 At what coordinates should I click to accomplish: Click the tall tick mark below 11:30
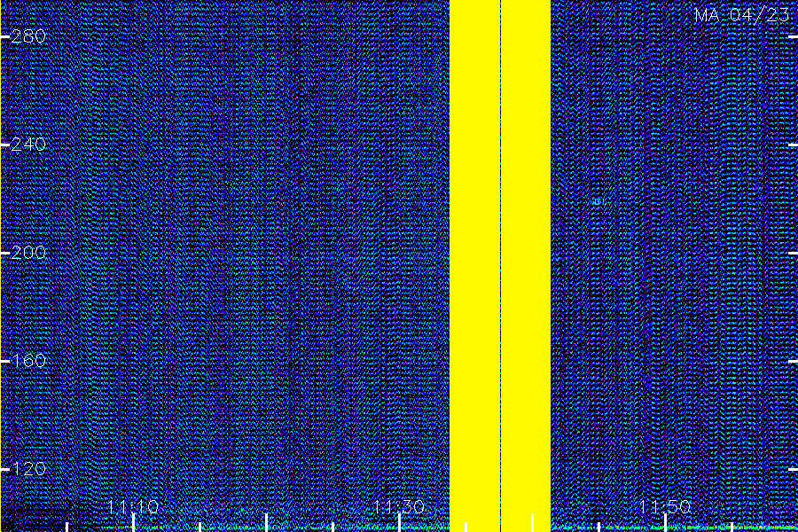(399, 523)
